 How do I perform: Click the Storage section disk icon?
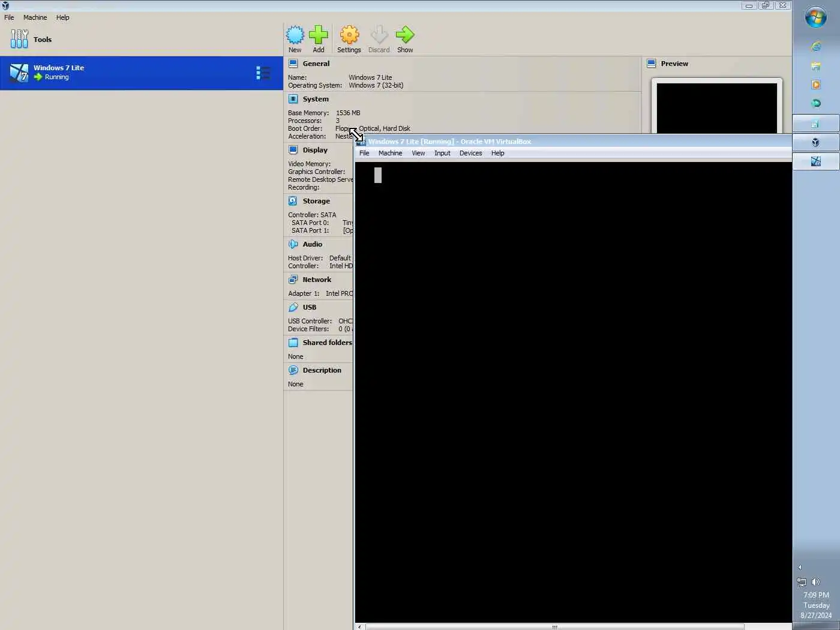(293, 200)
